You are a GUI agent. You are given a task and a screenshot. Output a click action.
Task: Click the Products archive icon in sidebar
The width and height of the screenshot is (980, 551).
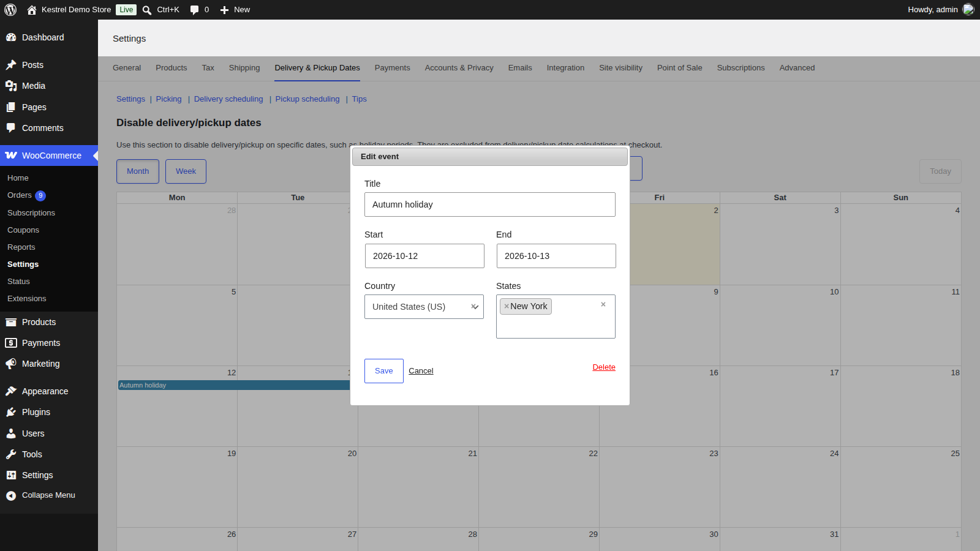coord(11,322)
